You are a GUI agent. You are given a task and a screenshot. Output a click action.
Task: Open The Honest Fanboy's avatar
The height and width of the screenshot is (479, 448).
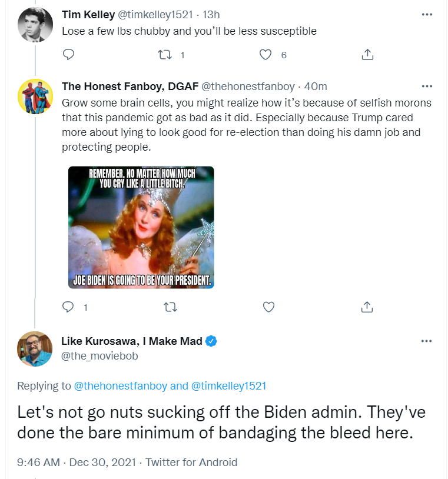pos(35,97)
